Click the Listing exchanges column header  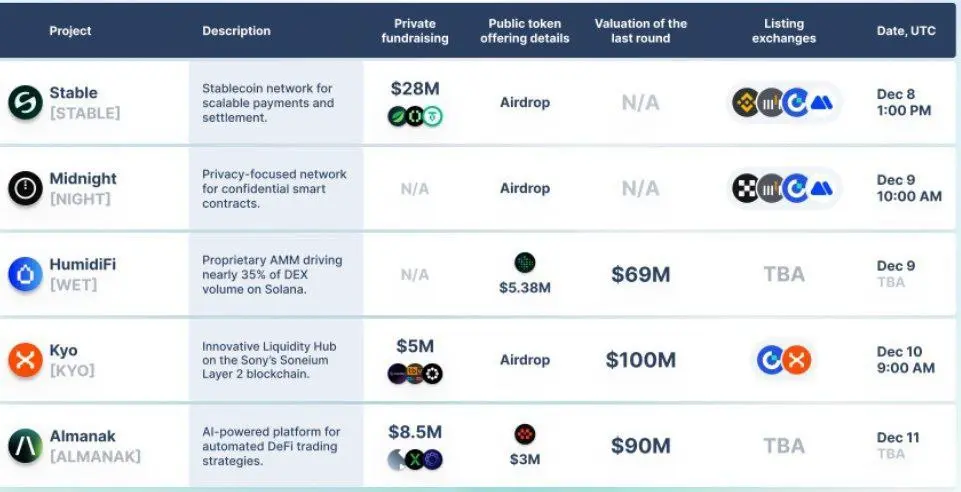784,31
